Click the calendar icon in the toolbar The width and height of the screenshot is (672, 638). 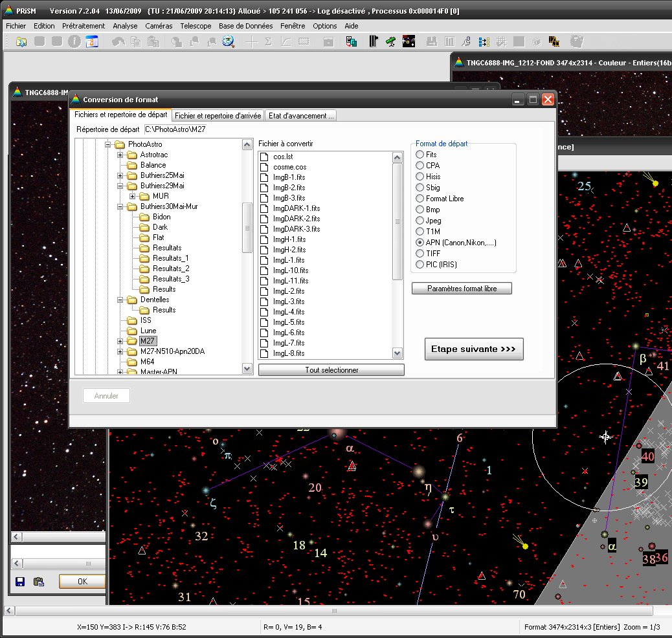click(92, 41)
